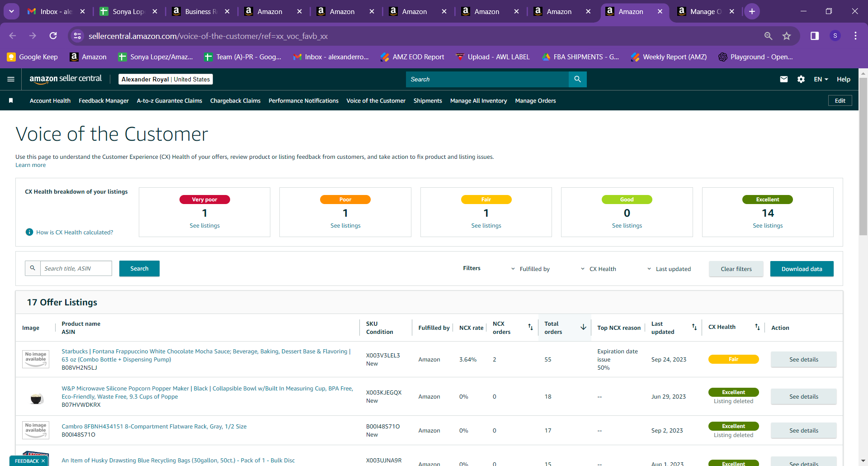Screen dimensions: 868x466
Task: Open the tab search dropdown arrow
Action: (11, 11)
